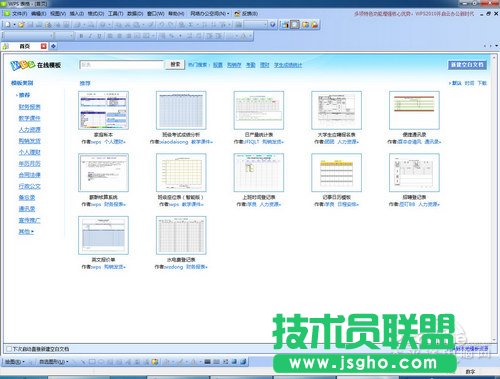Image resolution: width=500 pixels, height=379 pixels.
Task: Open the 招聘登记表 template thumbnail
Action: (414, 173)
